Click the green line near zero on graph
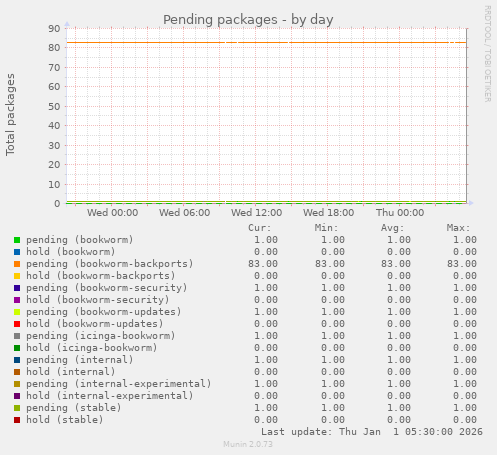This screenshot has width=497, height=455. (266, 202)
